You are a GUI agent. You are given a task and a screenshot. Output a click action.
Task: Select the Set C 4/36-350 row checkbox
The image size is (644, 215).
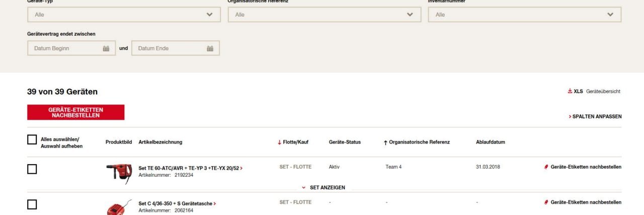point(32,204)
